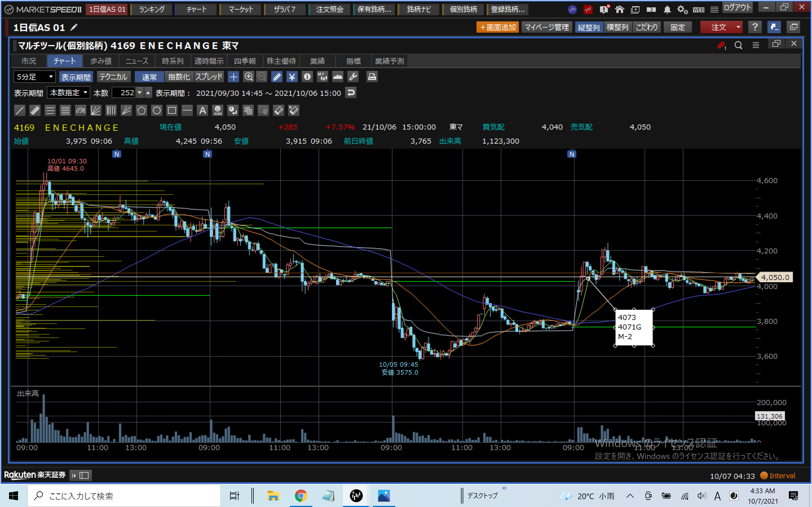Image resolution: width=812 pixels, height=507 pixels.
Task: Toggle the crosshair plus button
Action: coord(233,77)
